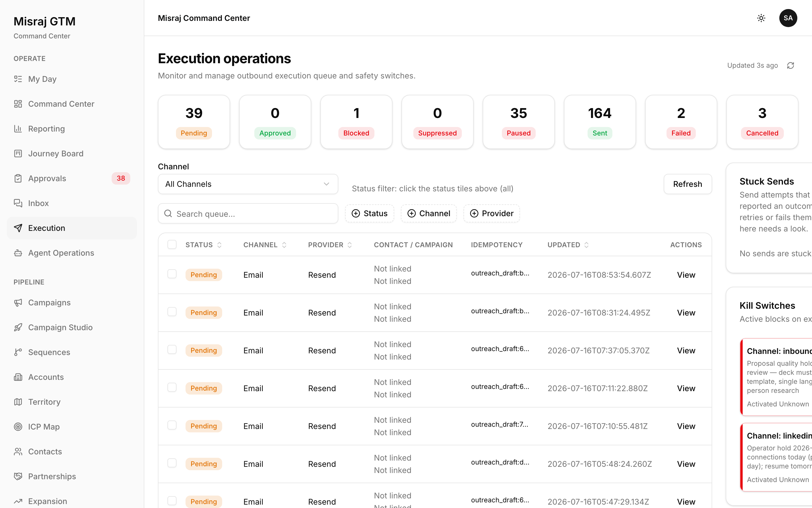Open the Channel: linkedin kill switch card
Screen dimensions: 812x508
[776, 457]
